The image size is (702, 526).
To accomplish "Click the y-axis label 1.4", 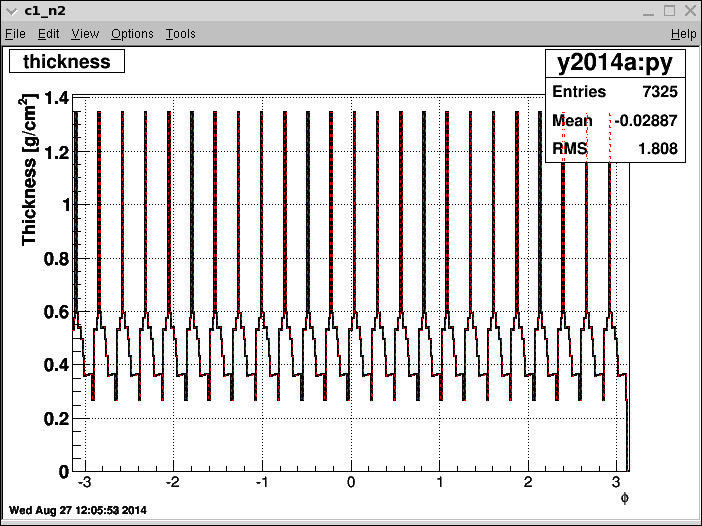I will 57,98.
